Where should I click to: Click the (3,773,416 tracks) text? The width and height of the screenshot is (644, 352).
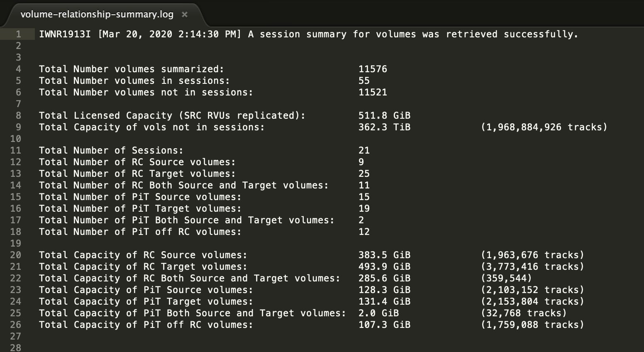coord(532,266)
